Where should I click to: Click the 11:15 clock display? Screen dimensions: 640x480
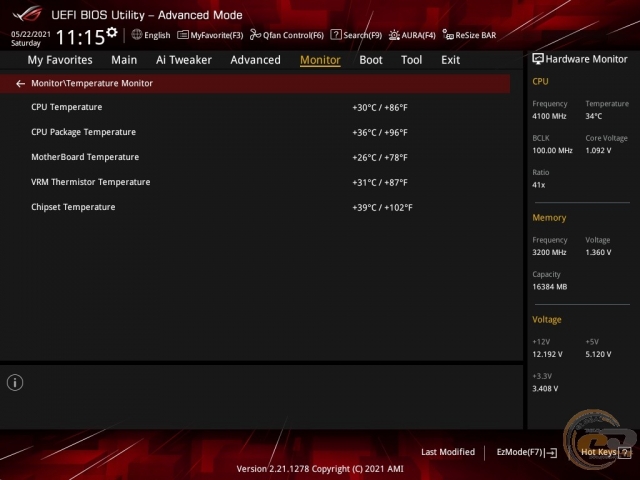[80, 37]
